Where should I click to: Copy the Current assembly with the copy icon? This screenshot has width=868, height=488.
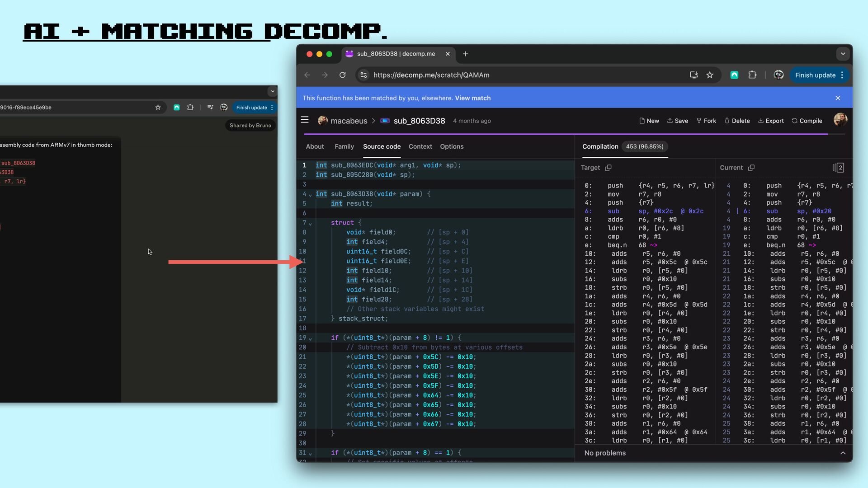pyautogui.click(x=751, y=168)
